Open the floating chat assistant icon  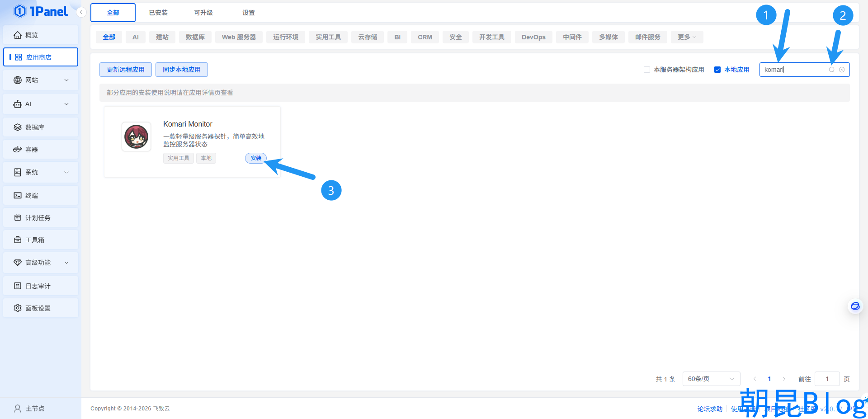(x=855, y=306)
